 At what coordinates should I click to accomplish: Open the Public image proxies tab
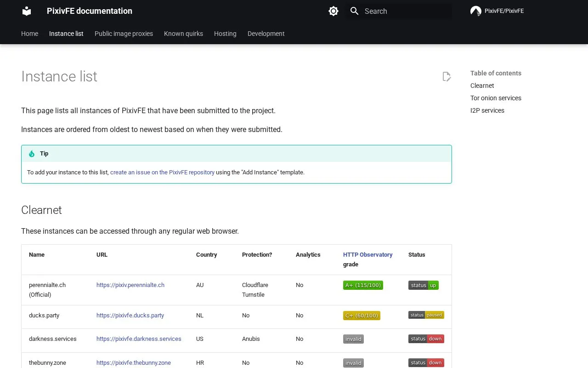(124, 34)
